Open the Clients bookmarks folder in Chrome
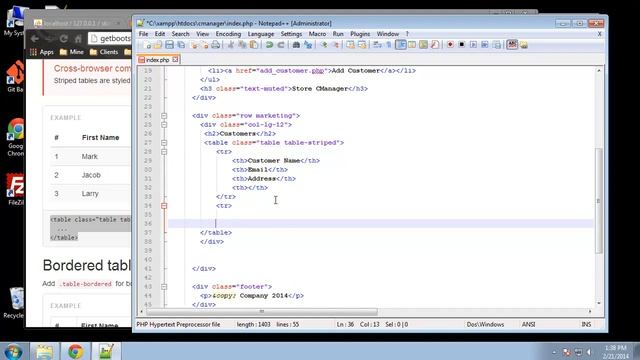This screenshot has height=360, width=640. (x=104, y=52)
